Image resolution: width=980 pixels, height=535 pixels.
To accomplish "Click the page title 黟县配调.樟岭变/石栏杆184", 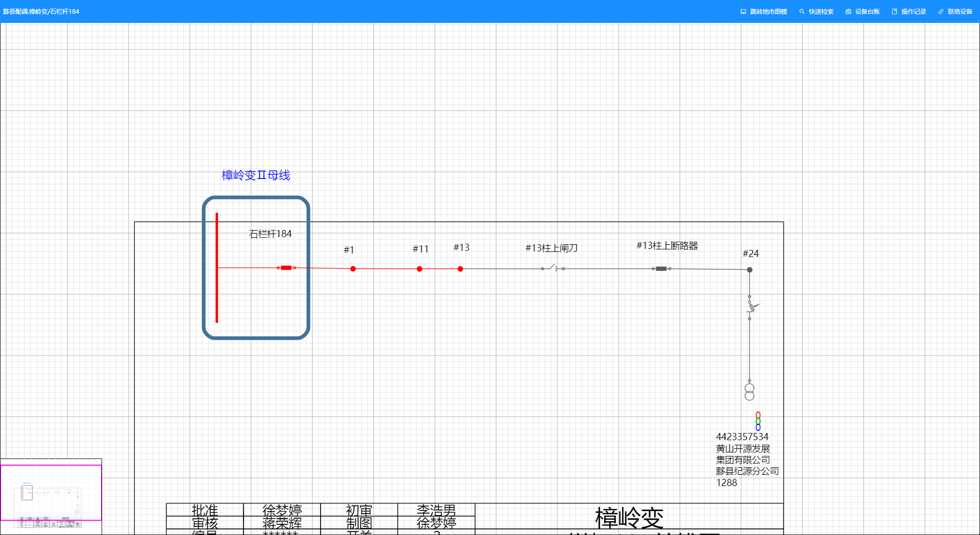I will 41,11.
